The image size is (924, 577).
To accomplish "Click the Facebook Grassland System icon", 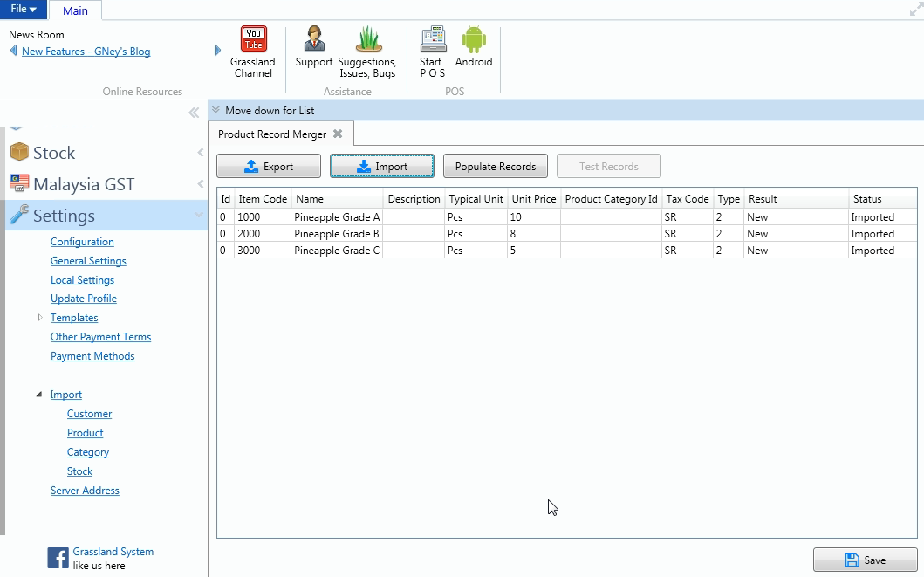I will point(58,559).
